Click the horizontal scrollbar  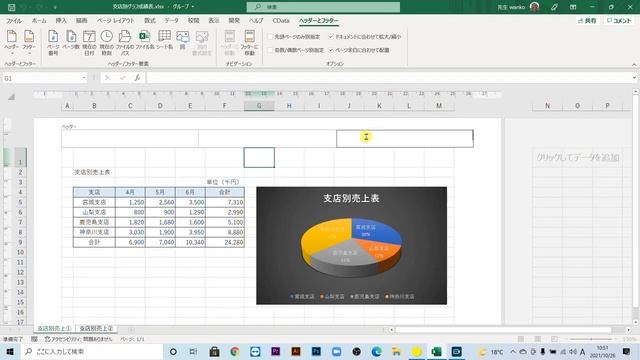pos(503,329)
